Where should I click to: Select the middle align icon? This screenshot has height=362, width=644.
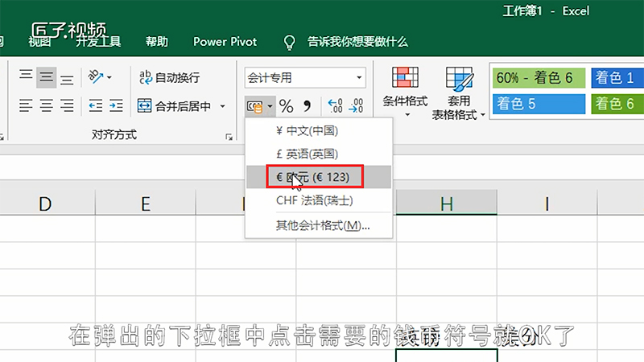pyautogui.click(x=47, y=78)
